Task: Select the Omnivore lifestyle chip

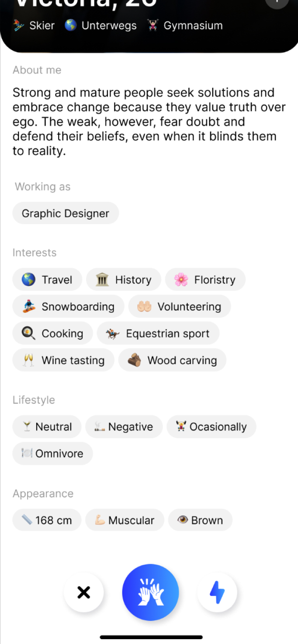Action: (52, 454)
